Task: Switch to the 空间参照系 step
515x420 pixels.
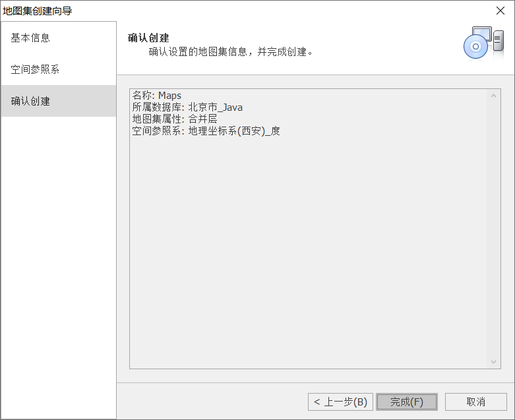Action: (35, 69)
